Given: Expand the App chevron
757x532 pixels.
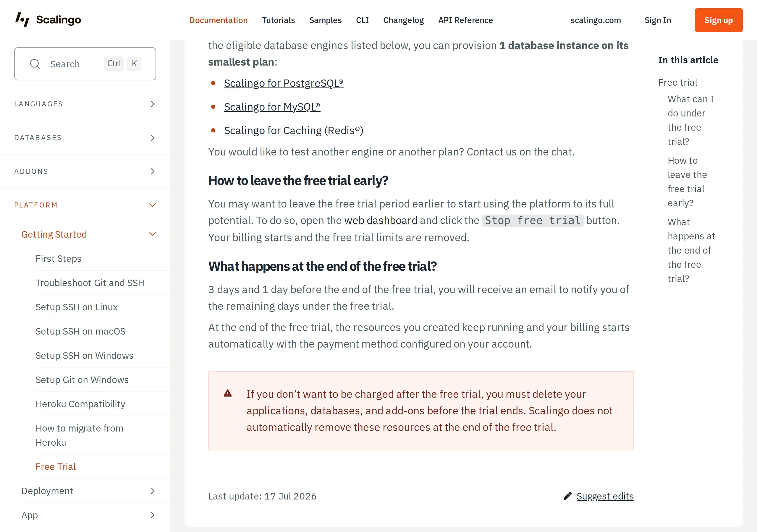Looking at the screenshot, I should point(152,515).
